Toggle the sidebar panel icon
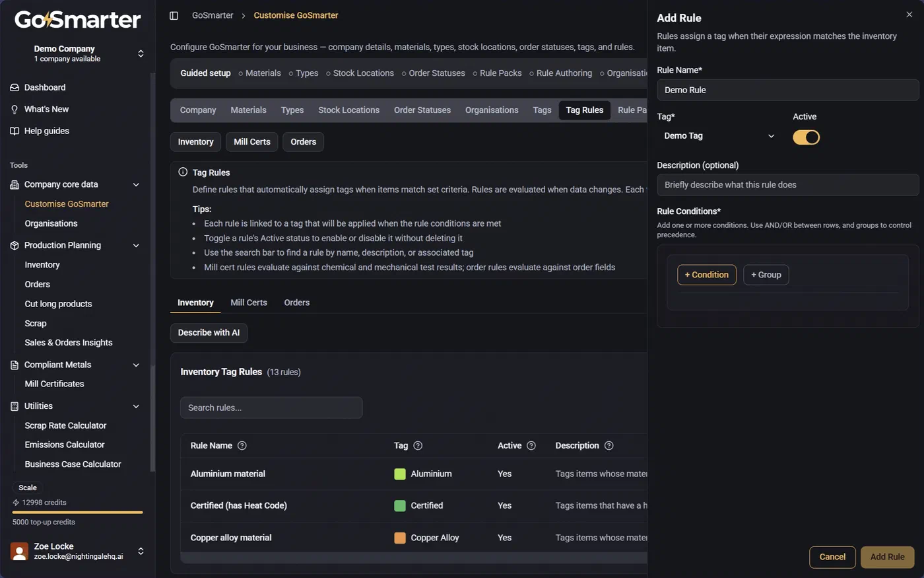This screenshot has height=578, width=924. tap(174, 15)
